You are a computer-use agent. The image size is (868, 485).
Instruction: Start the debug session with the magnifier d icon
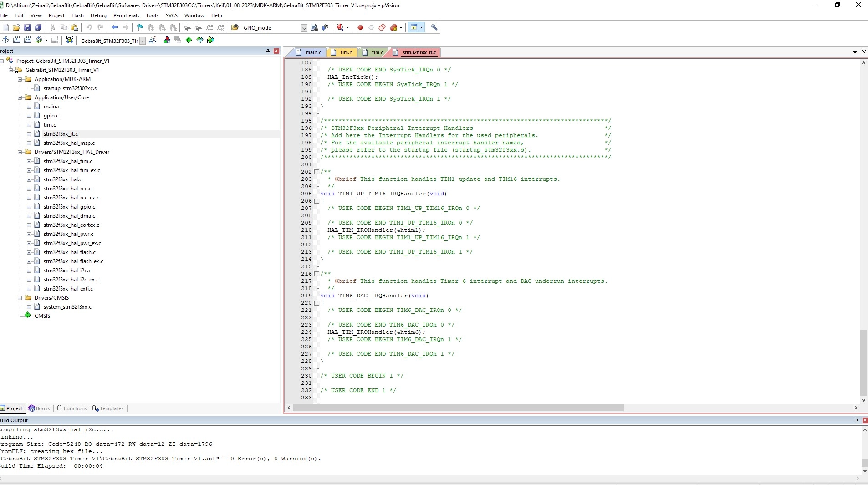click(340, 27)
